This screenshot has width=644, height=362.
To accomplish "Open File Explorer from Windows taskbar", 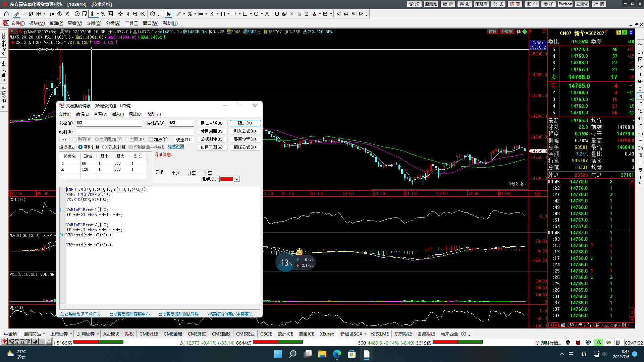I will [322, 354].
